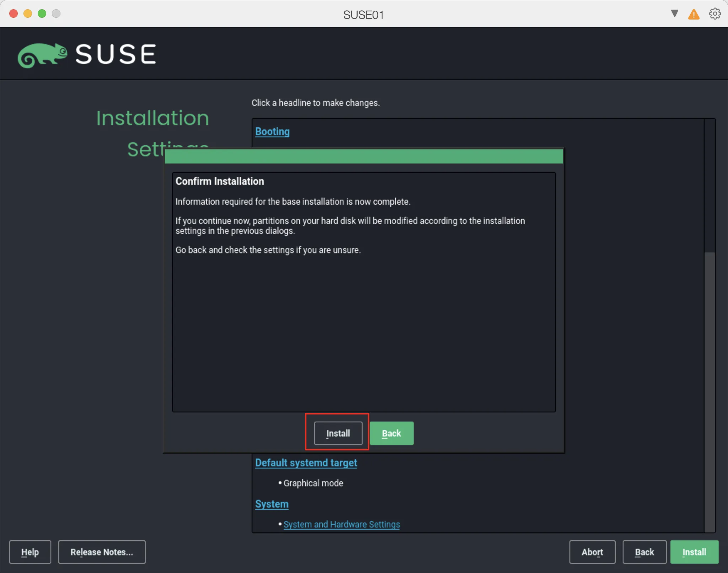The image size is (728, 573).
Task: Open the gear settings icon in the titlebar
Action: pyautogui.click(x=714, y=14)
